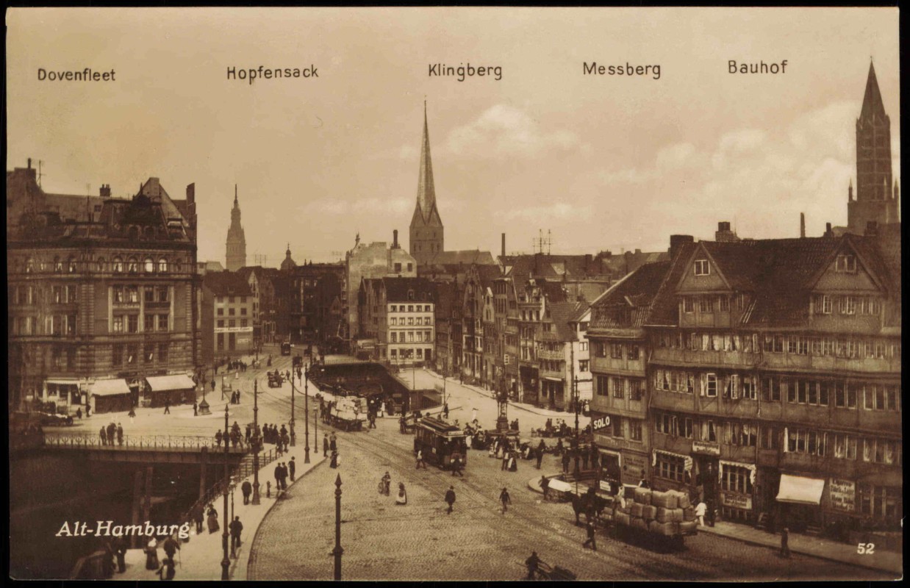Click the Messberg label

click(x=621, y=70)
